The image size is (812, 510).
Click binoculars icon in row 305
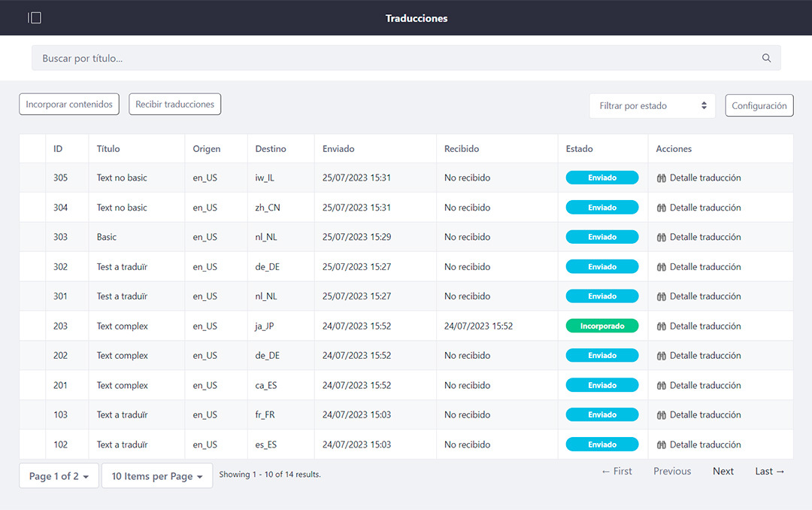click(662, 178)
